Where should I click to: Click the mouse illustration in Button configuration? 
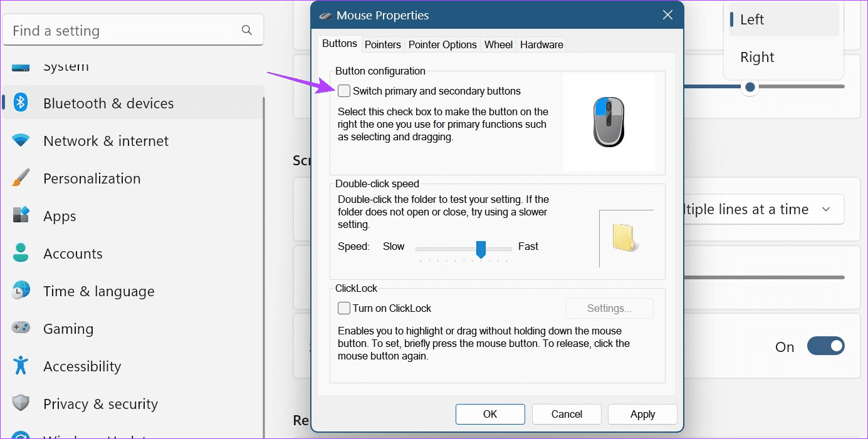608,121
